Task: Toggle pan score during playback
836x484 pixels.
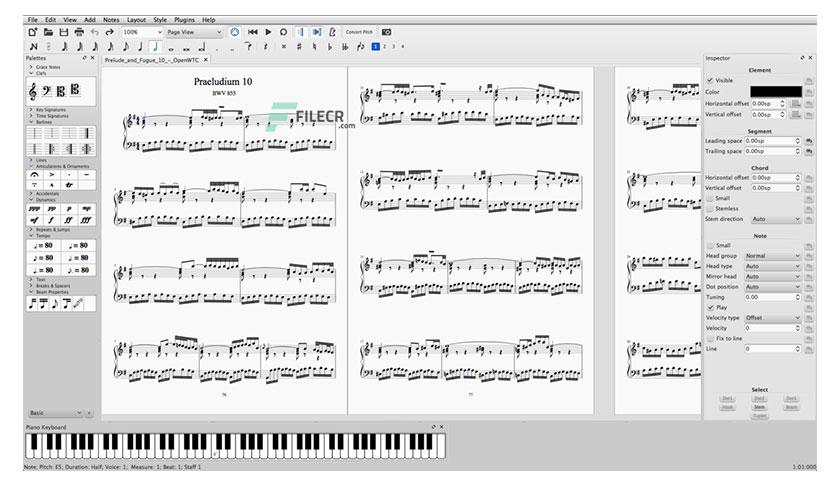Action: pos(317,32)
